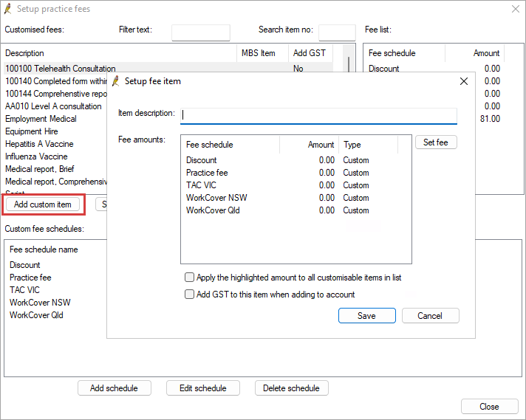The width and height of the screenshot is (526, 420).
Task: Click Amount header in Fee list panel
Action: click(475, 53)
